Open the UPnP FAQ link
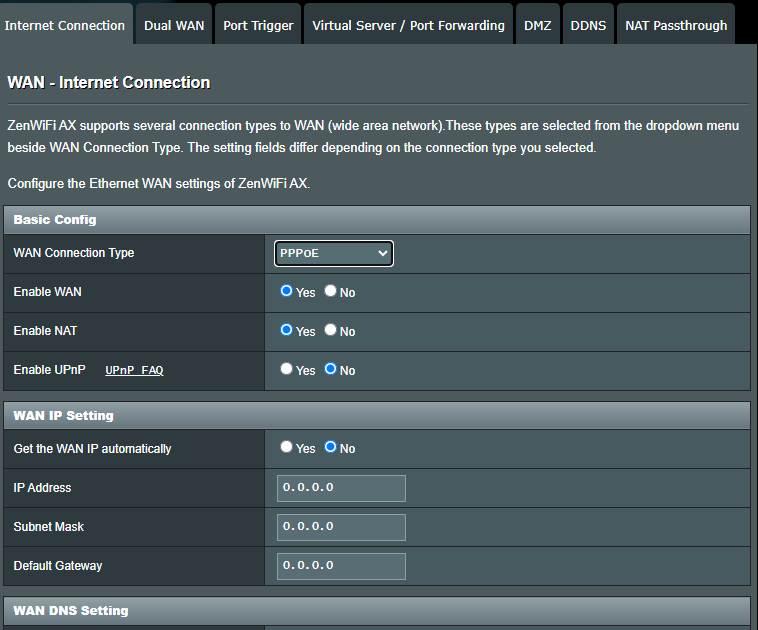Image resolution: width=758 pixels, height=630 pixels. (134, 370)
